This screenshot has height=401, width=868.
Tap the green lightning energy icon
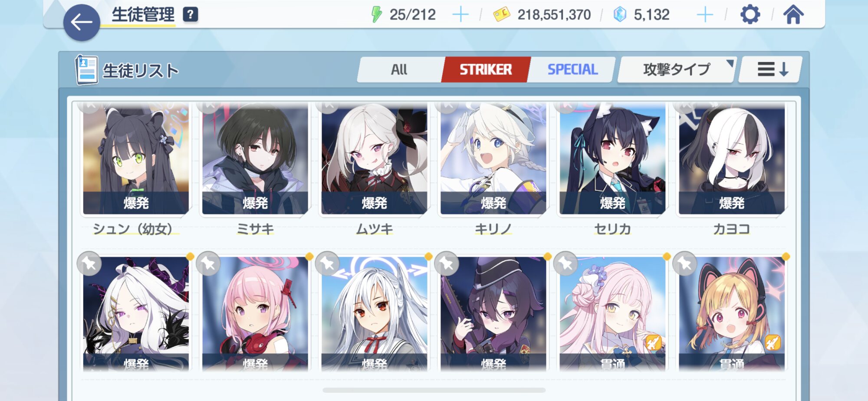(376, 14)
